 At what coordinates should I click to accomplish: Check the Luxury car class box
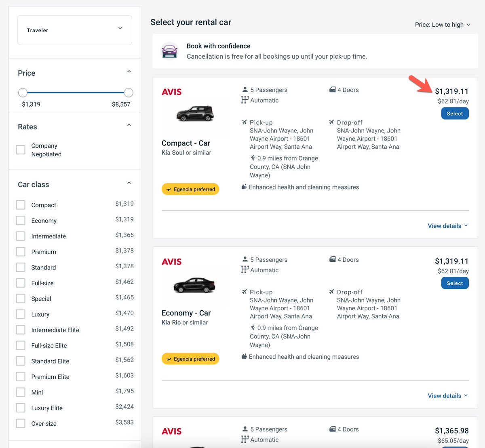pos(21,314)
